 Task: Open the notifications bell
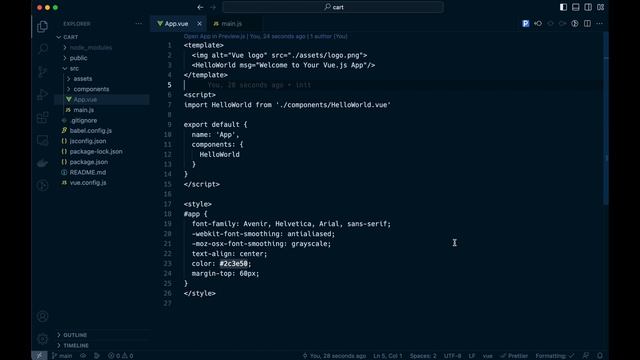tap(600, 356)
